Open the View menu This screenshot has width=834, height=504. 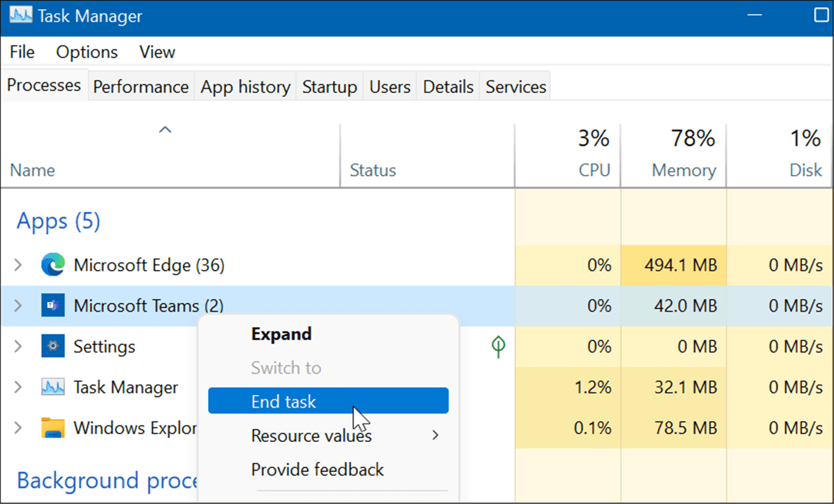click(157, 52)
